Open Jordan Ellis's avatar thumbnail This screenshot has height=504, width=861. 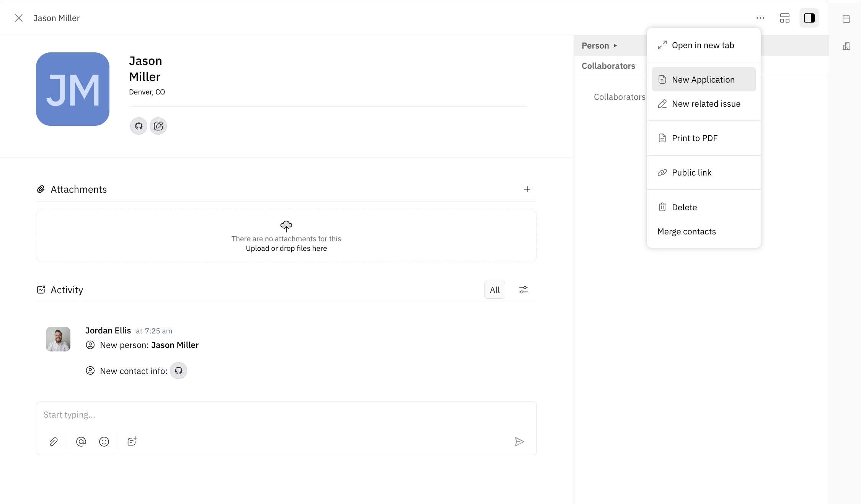pyautogui.click(x=57, y=339)
